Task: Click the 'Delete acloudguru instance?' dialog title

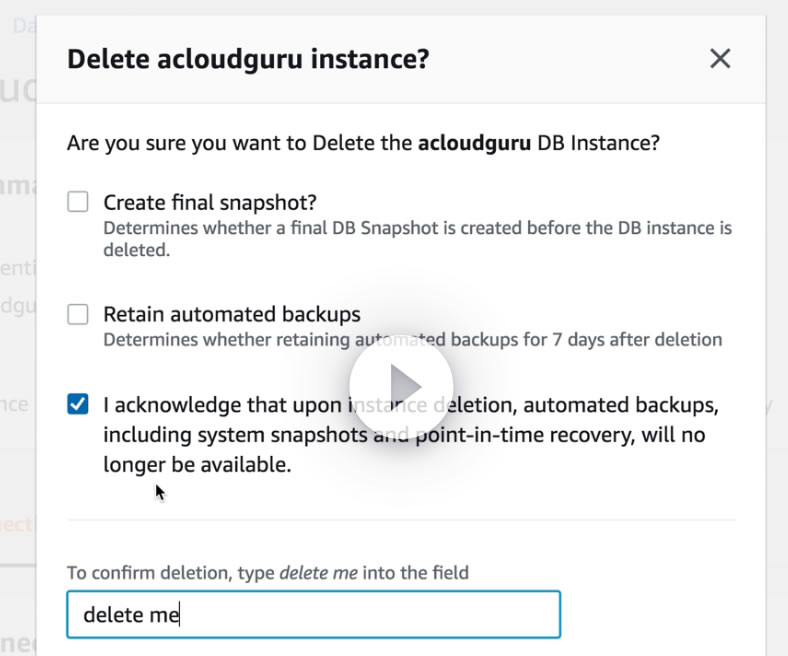Action: point(248,59)
